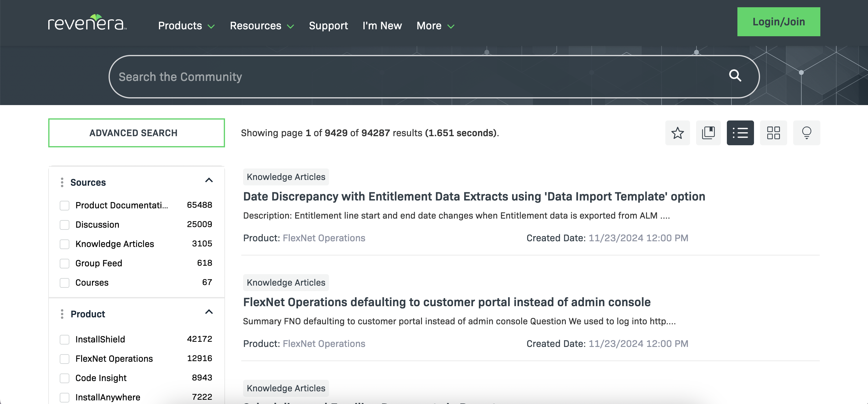
Task: Click the lightbulb/suggestions icon
Action: coord(806,133)
